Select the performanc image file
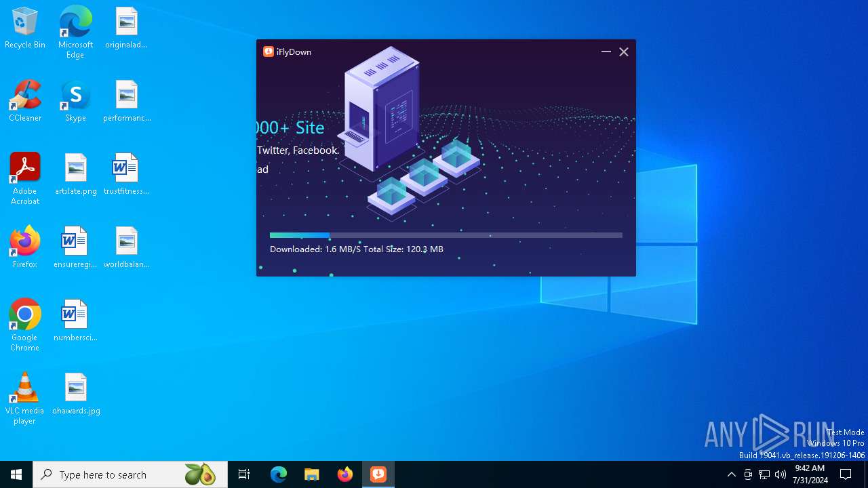This screenshot has height=488, width=868. tap(127, 102)
